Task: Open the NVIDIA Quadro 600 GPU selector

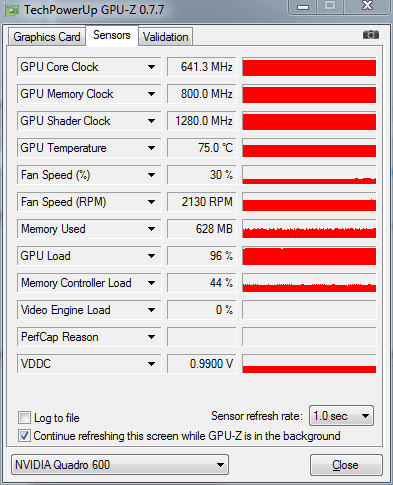Action: pos(120,465)
